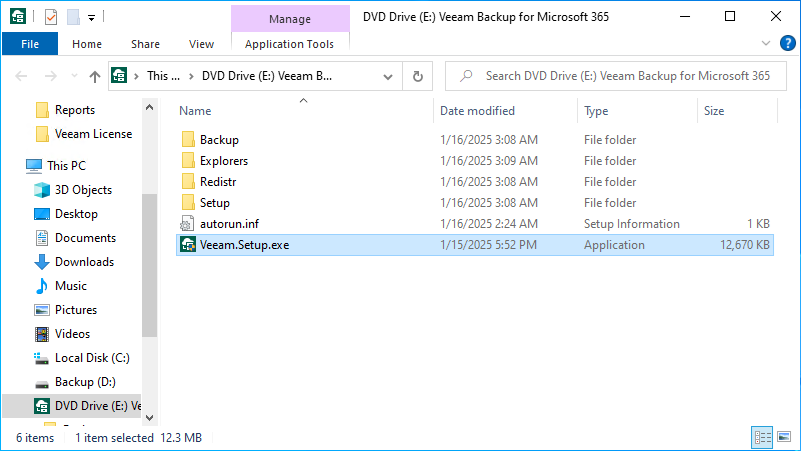Sort by the Name column header

(195, 111)
